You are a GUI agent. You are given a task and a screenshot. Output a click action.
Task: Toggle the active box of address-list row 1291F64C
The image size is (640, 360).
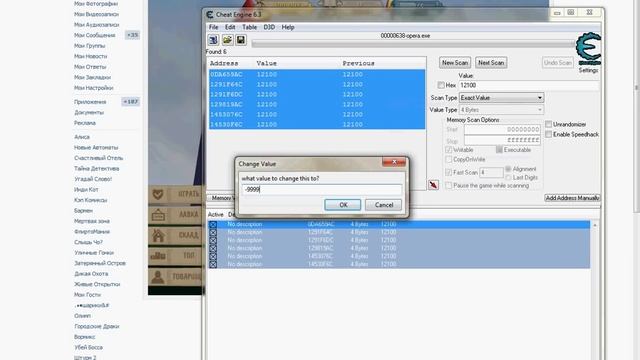pyautogui.click(x=213, y=232)
